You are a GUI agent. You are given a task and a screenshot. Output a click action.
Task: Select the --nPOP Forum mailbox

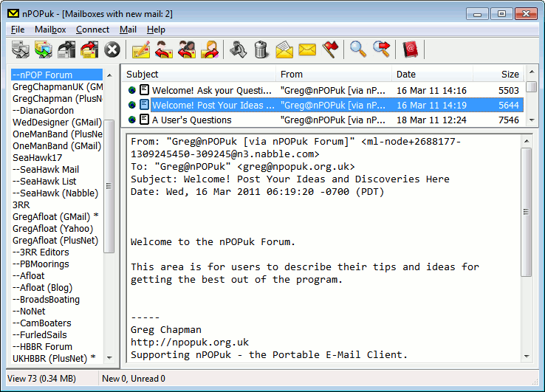57,75
